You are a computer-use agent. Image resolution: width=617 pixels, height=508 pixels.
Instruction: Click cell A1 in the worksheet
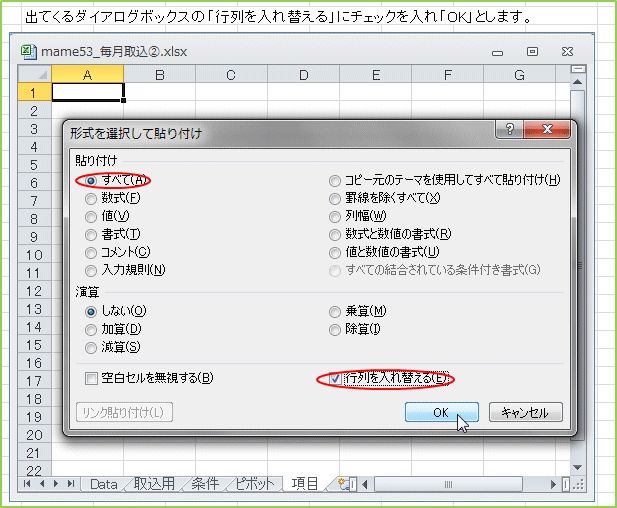pyautogui.click(x=88, y=92)
